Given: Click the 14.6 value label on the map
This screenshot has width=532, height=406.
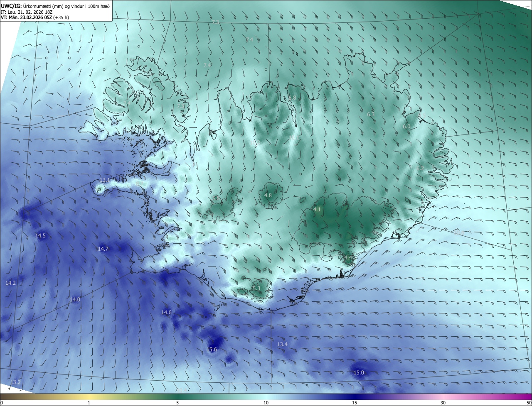Looking at the screenshot, I should (166, 312).
